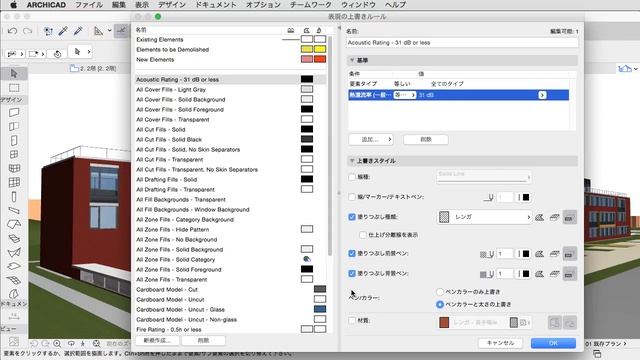The width and height of the screenshot is (640, 360).
Task: Click the OK button
Action: tap(553, 343)
